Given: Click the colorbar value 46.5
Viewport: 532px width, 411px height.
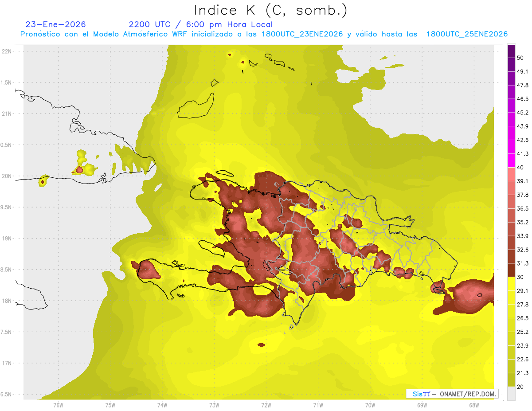Looking at the screenshot, I should tap(523, 99).
